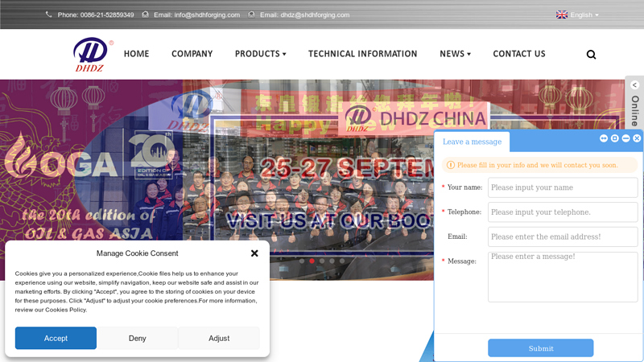Expand the Online side panel arrow
The image size is (644, 362).
click(634, 85)
